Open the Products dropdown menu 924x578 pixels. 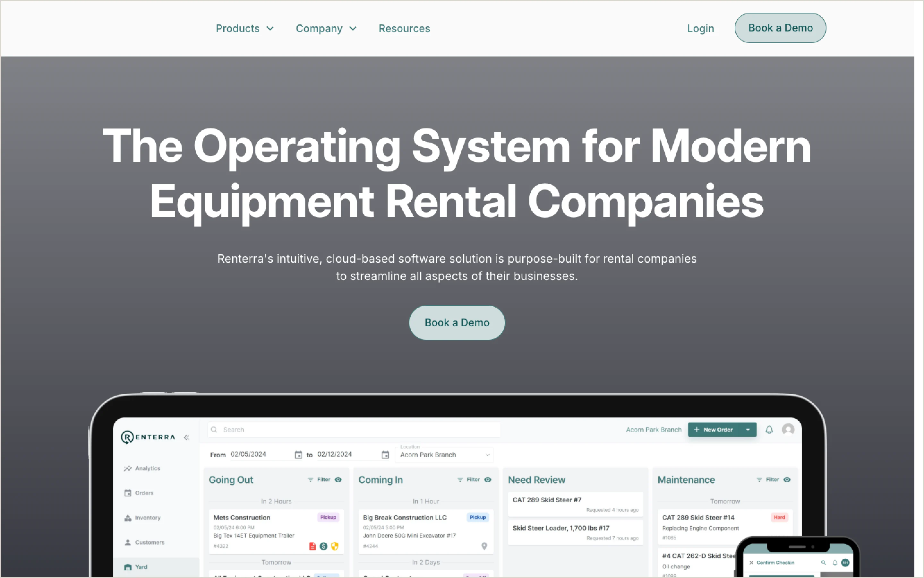[x=245, y=28]
